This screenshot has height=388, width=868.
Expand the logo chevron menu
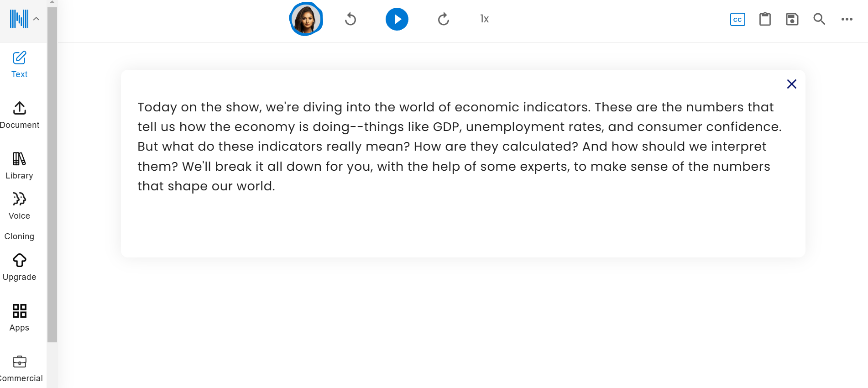click(37, 19)
